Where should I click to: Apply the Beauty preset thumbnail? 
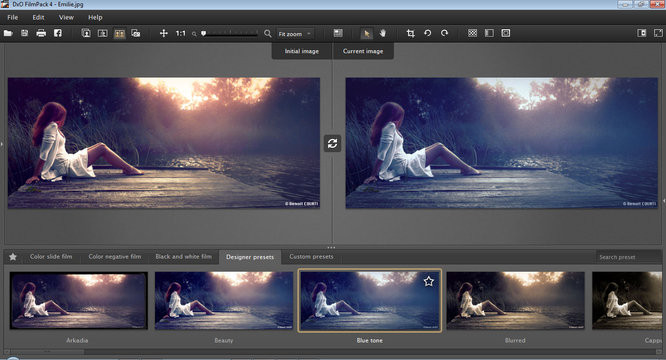point(224,301)
